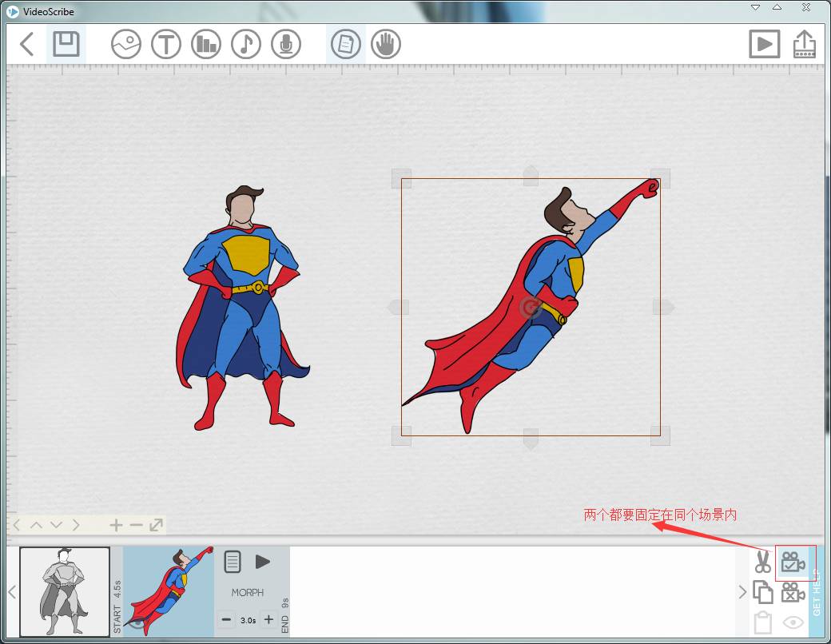Viewport: 831px width, 644px height.
Task: Click the flying superhero image on the canvas
Action: 530,306
